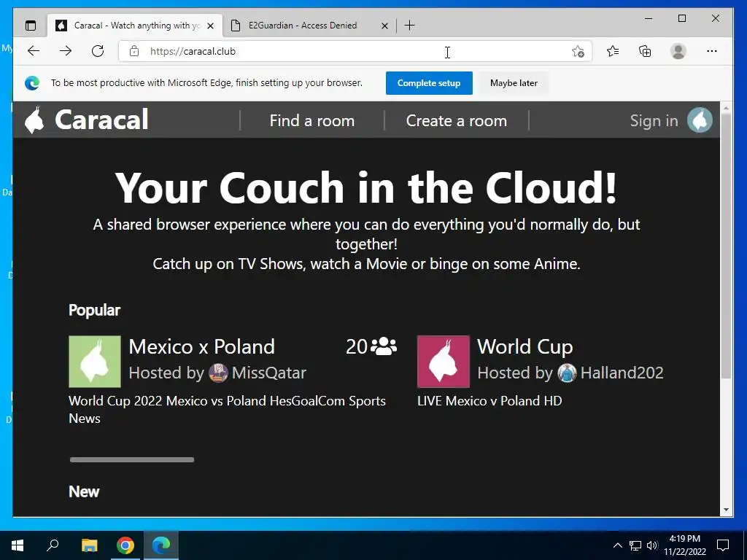Click Complete setup button
The image size is (747, 560).
click(429, 83)
